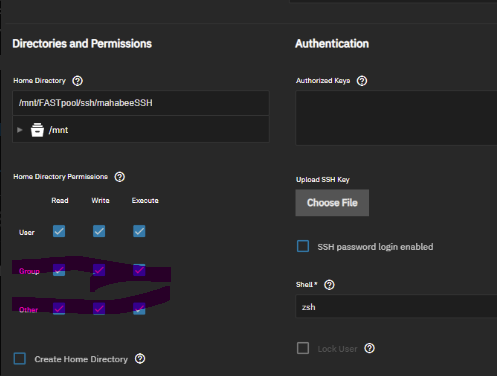Screen dimensions: 497x376
Task: Expand the /mnt directory tree arrow
Action: coord(20,130)
